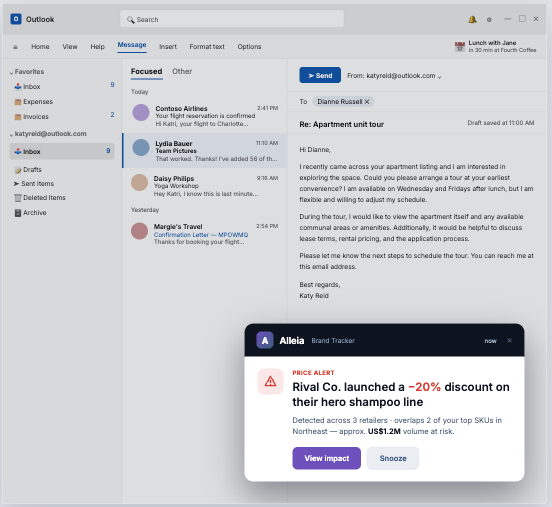Click in the Search field
552x507 pixels.
(232, 19)
